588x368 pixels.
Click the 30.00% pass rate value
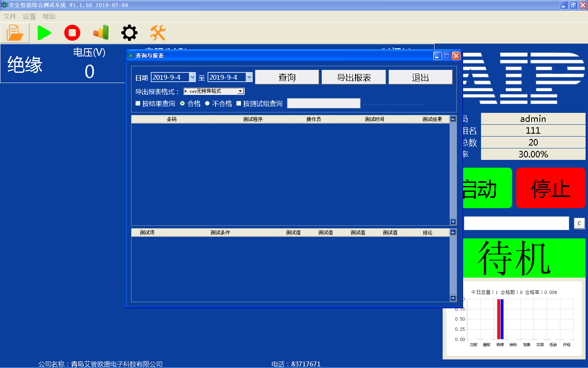click(533, 154)
